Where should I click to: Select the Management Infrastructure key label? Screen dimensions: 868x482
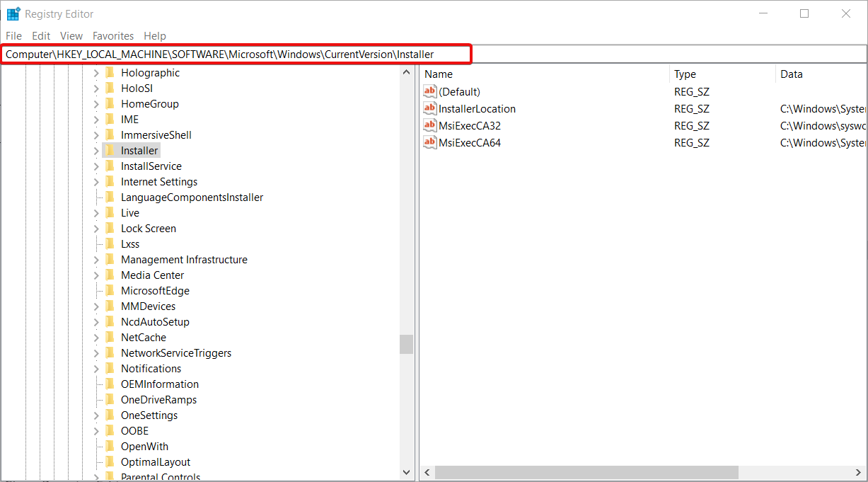click(184, 259)
